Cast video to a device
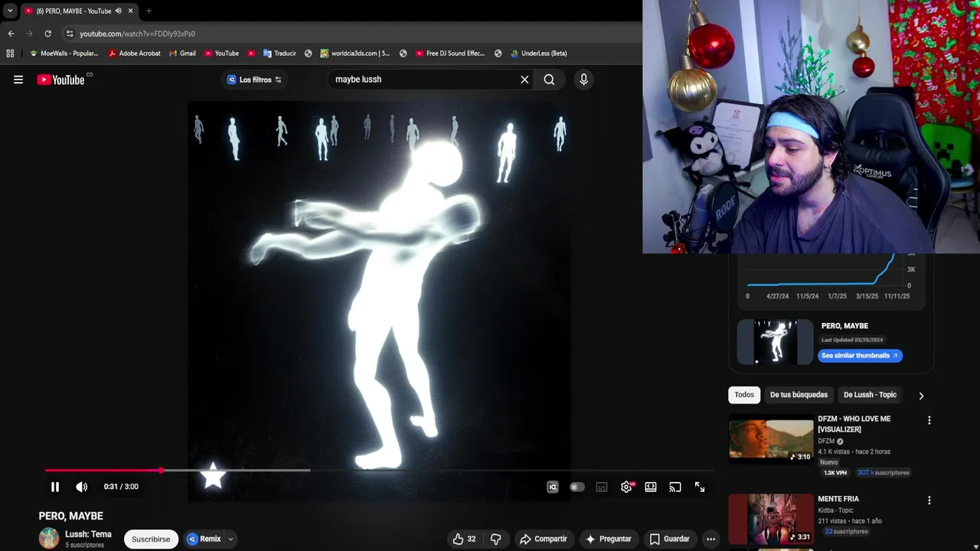980x551 pixels. (x=675, y=487)
